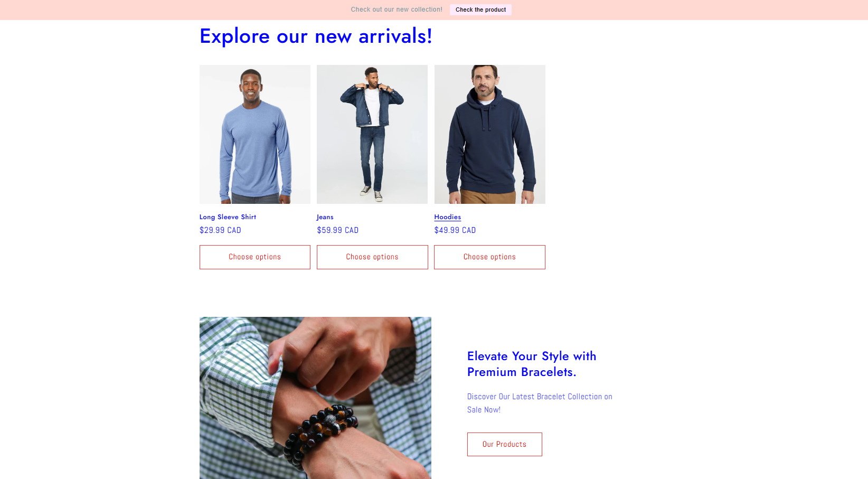Click the "Jeans" product title link
Screen dimensions: 868x479
(x=325, y=217)
